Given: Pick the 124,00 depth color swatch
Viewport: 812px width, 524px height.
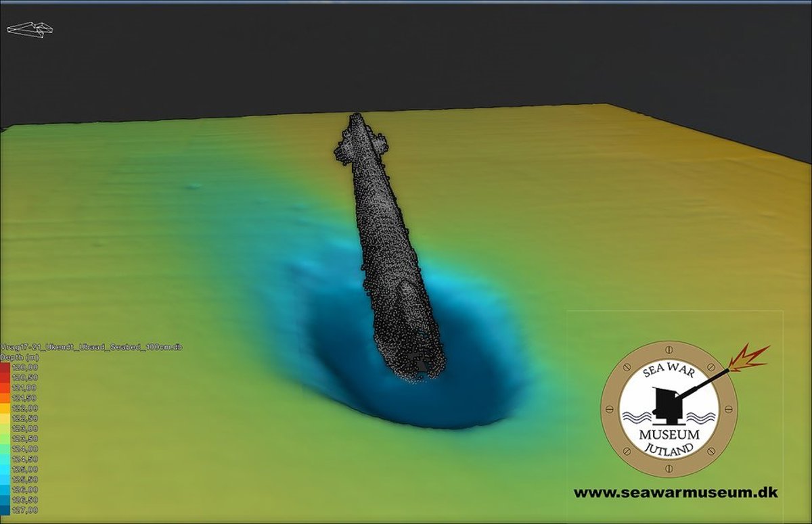Looking at the screenshot, I should click(x=5, y=448).
